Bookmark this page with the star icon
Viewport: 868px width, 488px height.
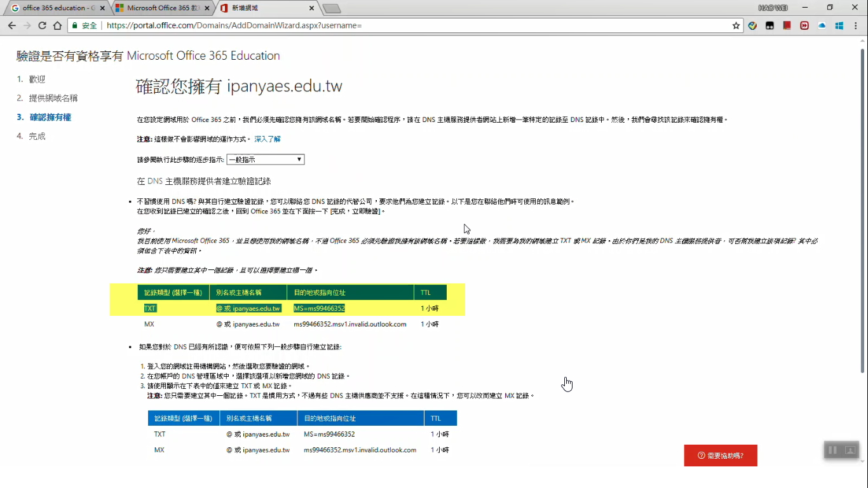tap(736, 25)
